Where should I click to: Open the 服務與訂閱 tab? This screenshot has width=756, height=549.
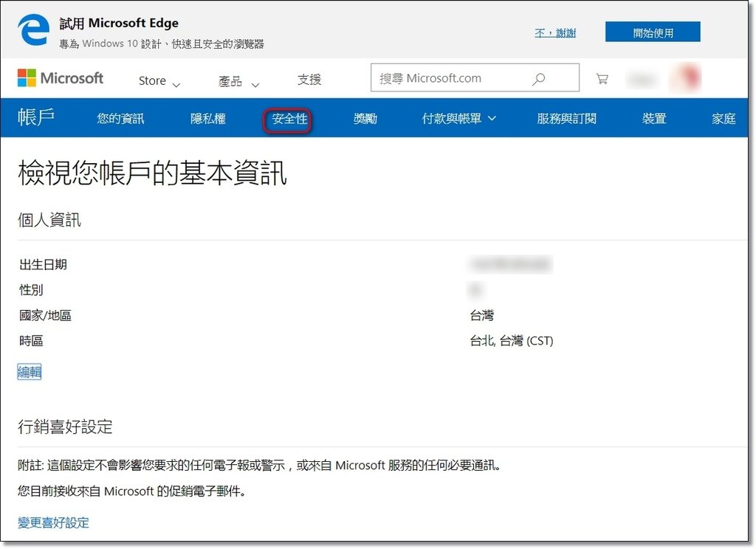[566, 119]
